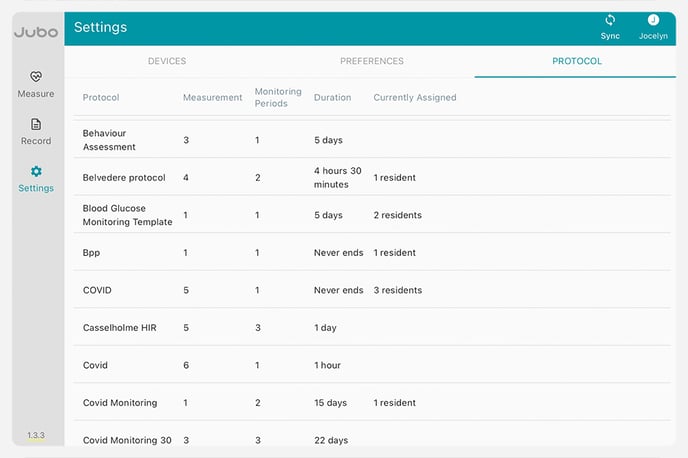This screenshot has height=458, width=688.
Task: Click '4 hours 30 minutes' duration
Action: coord(337,177)
